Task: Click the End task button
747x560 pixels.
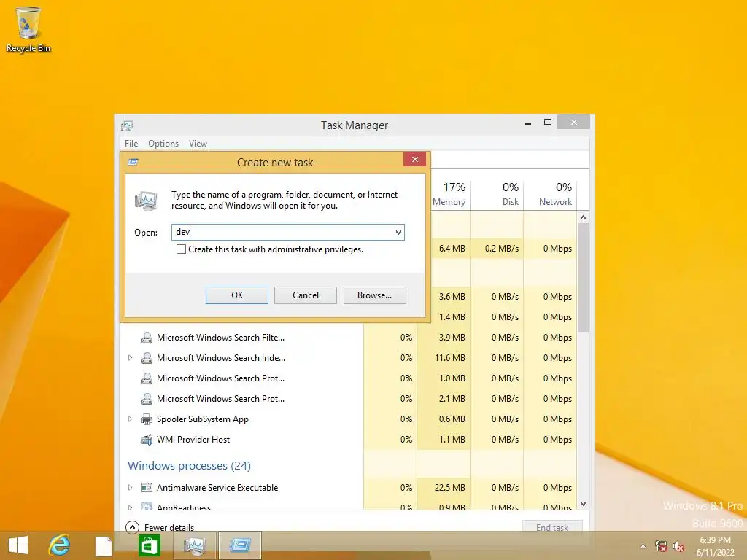Action: (x=552, y=527)
